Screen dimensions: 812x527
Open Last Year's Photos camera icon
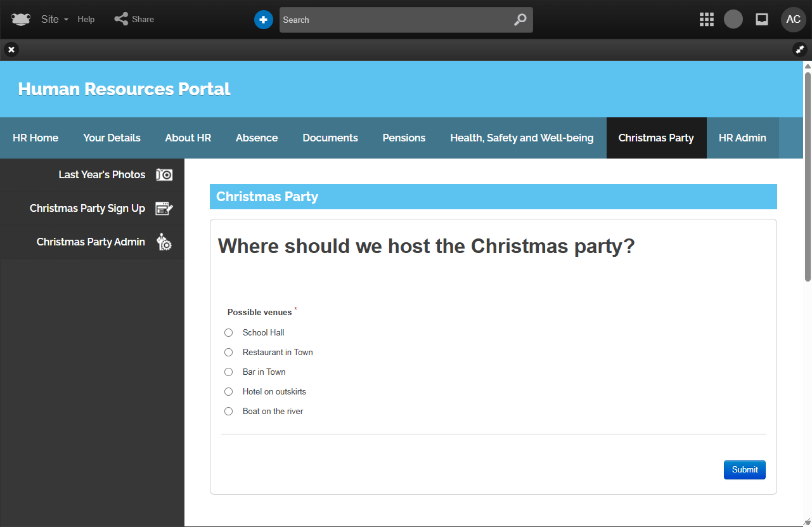click(x=164, y=175)
